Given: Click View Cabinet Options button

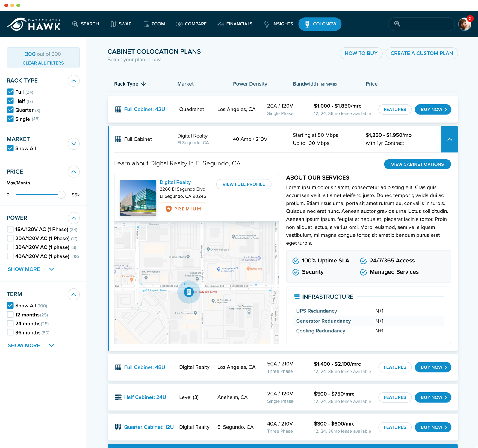Looking at the screenshot, I should pyautogui.click(x=417, y=164).
